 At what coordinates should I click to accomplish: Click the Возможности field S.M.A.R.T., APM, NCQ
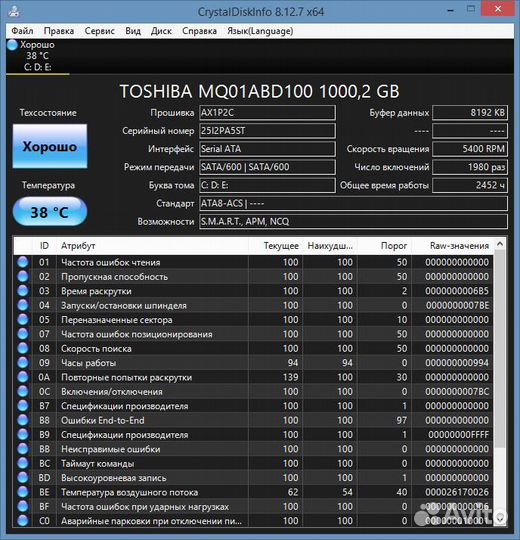pyautogui.click(x=353, y=221)
